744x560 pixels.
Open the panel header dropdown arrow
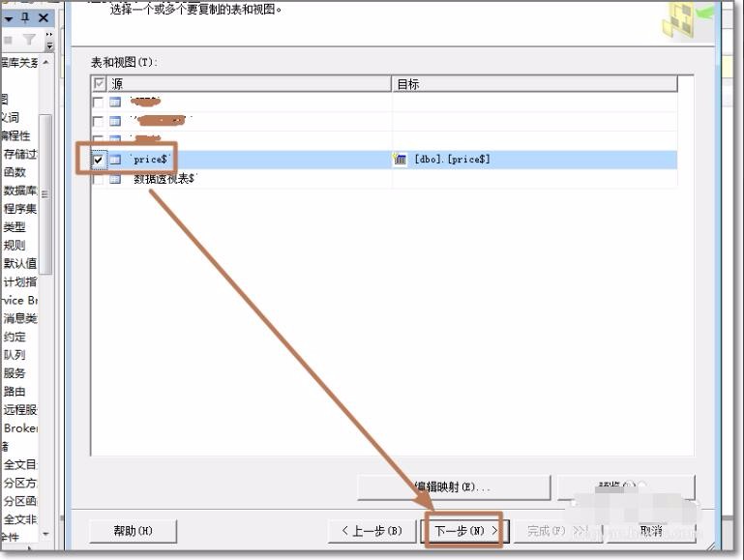pos(9,19)
